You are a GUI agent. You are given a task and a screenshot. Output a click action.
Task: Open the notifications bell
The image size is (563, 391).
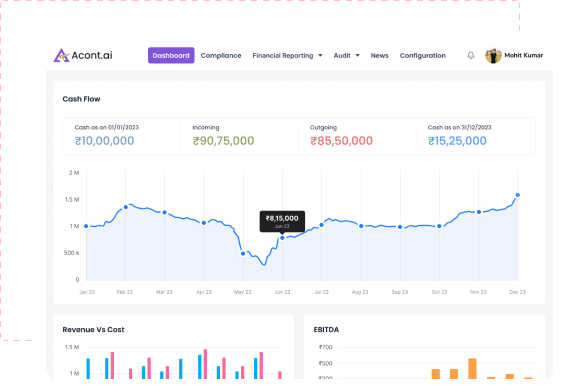click(x=471, y=55)
